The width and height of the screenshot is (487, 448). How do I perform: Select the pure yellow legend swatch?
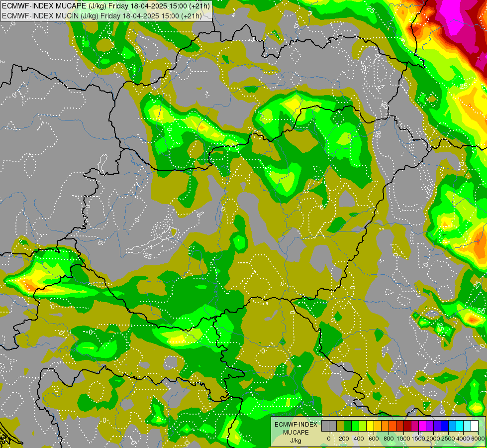point(370,426)
